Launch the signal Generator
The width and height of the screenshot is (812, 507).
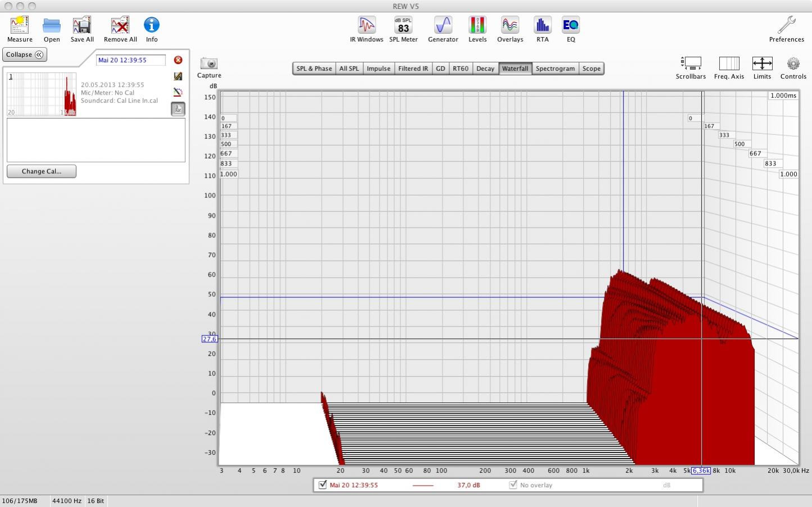[443, 26]
